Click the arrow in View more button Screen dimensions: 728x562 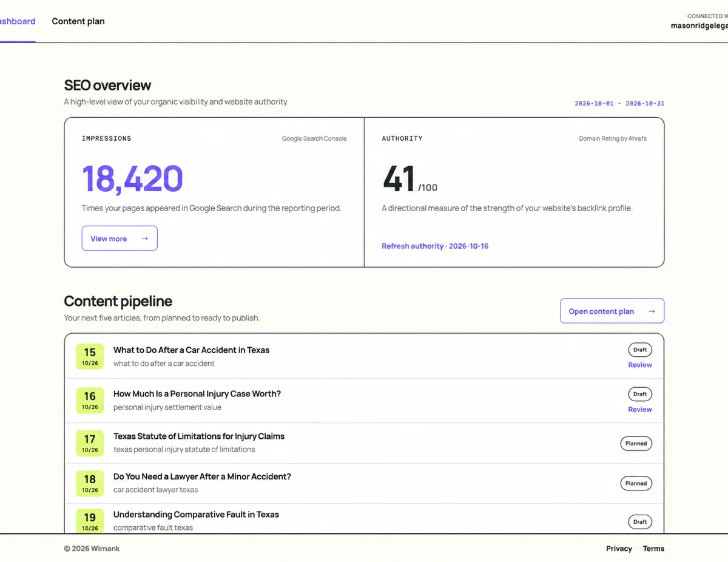tap(145, 239)
